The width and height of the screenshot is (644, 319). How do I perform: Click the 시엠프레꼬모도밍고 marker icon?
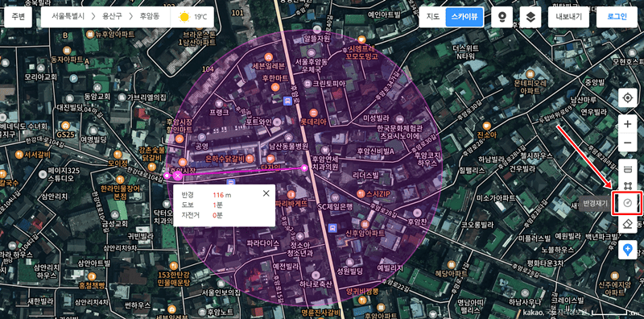click(361, 39)
